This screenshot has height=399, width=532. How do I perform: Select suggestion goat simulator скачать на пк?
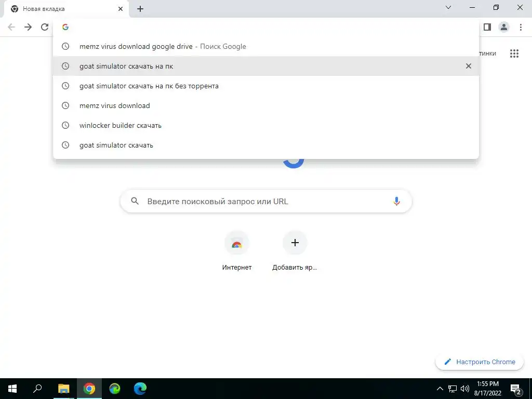266,66
